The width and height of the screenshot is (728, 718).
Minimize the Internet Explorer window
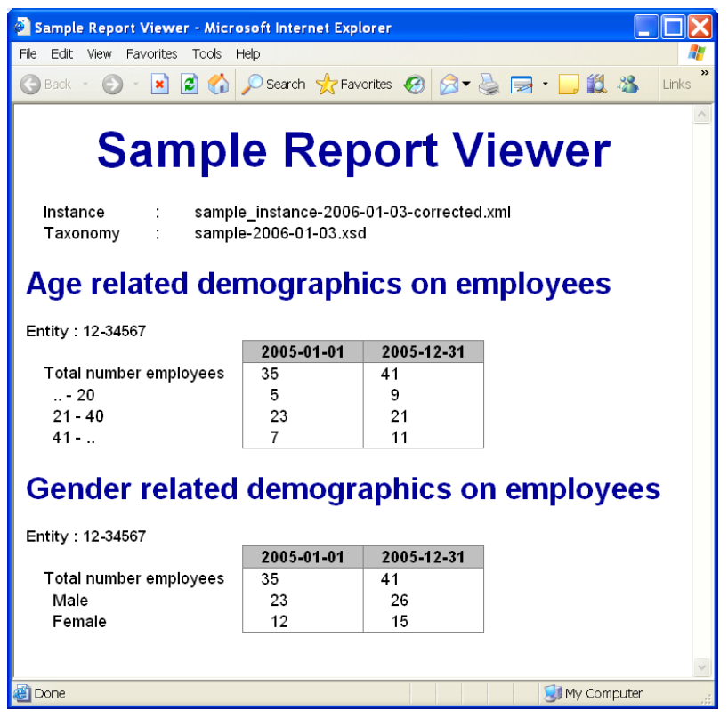[x=646, y=27]
